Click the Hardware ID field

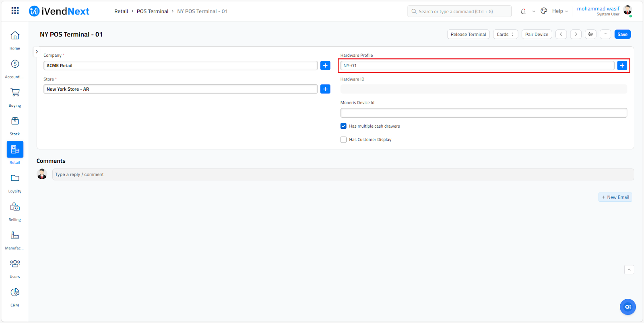point(484,89)
